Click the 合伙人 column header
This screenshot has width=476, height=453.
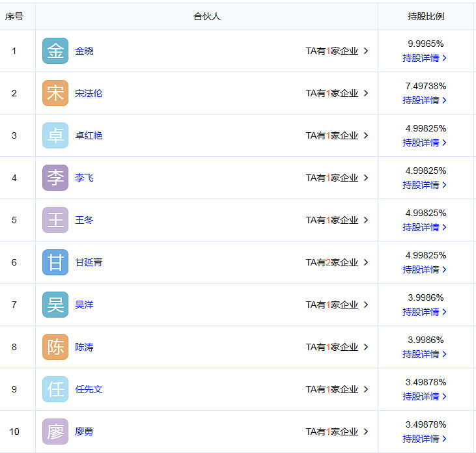tap(206, 16)
